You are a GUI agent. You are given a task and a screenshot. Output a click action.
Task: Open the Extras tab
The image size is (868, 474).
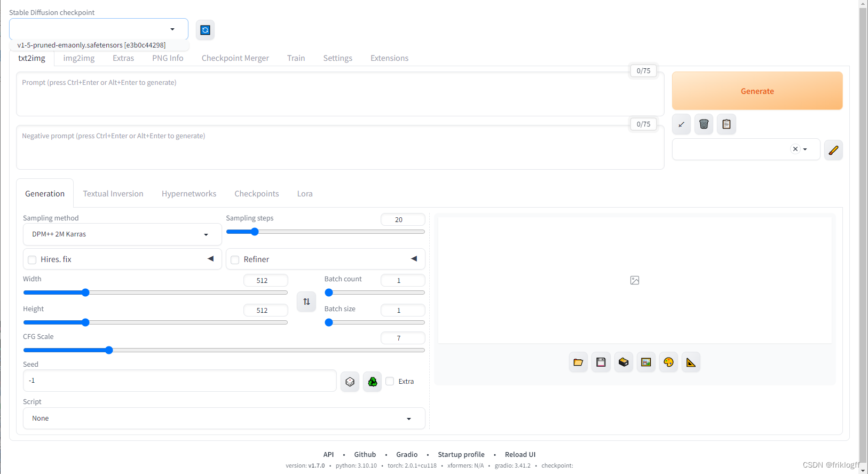click(x=123, y=58)
